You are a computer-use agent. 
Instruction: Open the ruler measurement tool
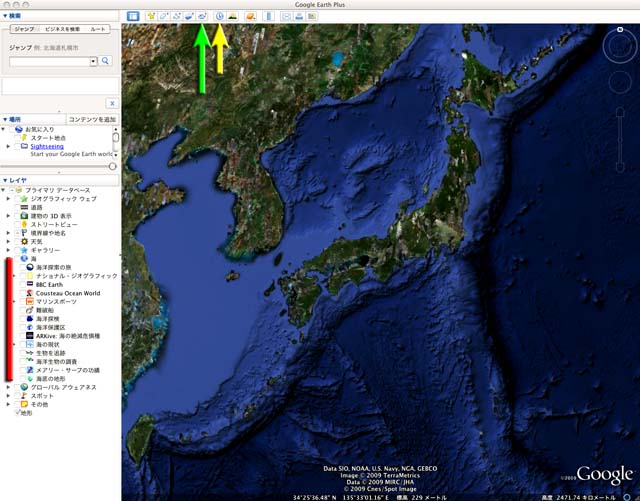(x=269, y=16)
